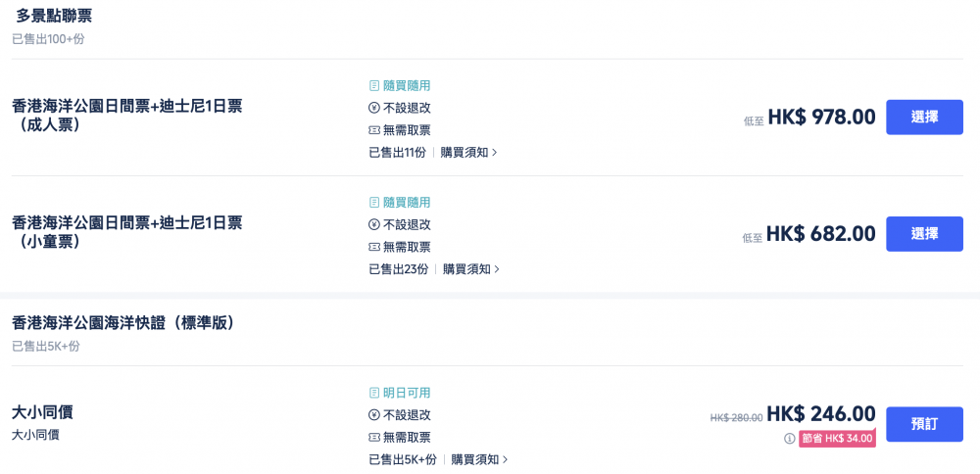
Task: Click 香港海洋公園海洋快證（標準版）heading
Action: (x=123, y=323)
